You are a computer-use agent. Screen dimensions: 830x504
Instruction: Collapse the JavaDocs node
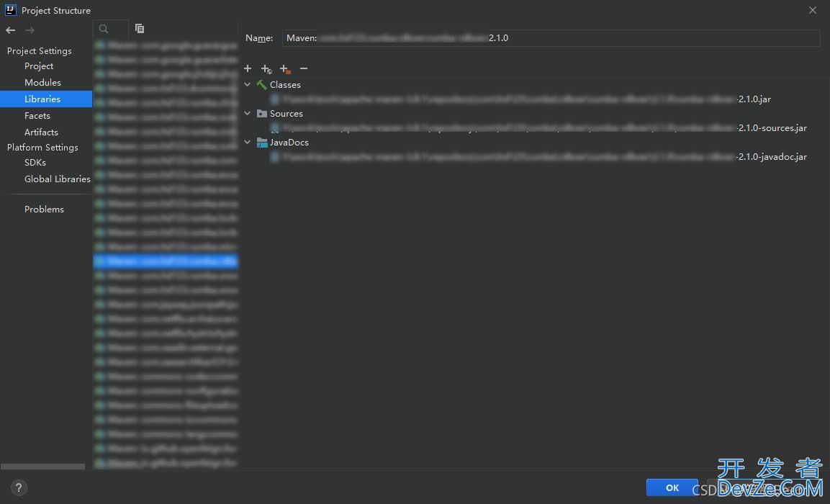click(x=247, y=142)
